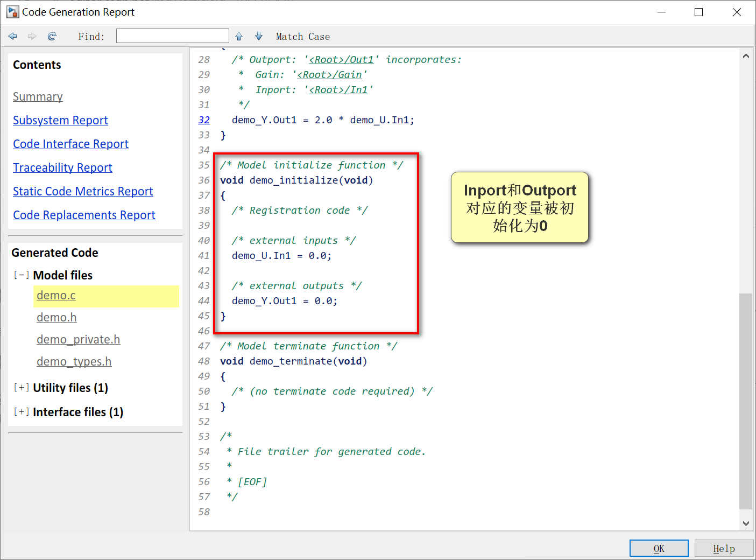Expand the Utility files section
The height and width of the screenshot is (560, 756).
coord(22,388)
